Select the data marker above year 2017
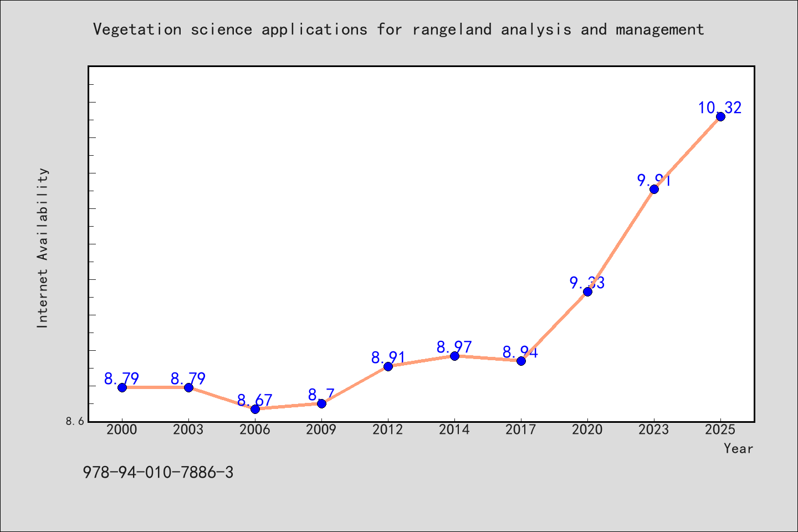 pyautogui.click(x=521, y=361)
